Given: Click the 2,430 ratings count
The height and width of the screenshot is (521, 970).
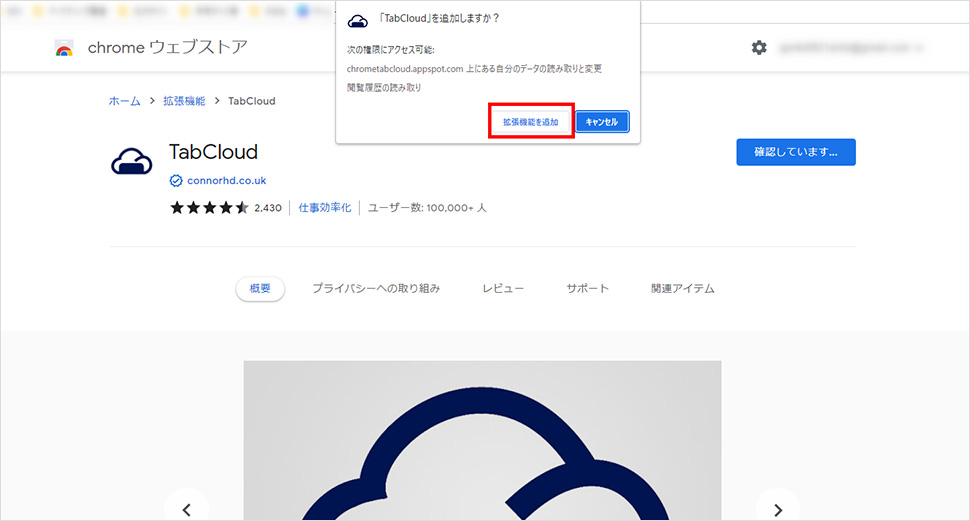Looking at the screenshot, I should pyautogui.click(x=268, y=208).
